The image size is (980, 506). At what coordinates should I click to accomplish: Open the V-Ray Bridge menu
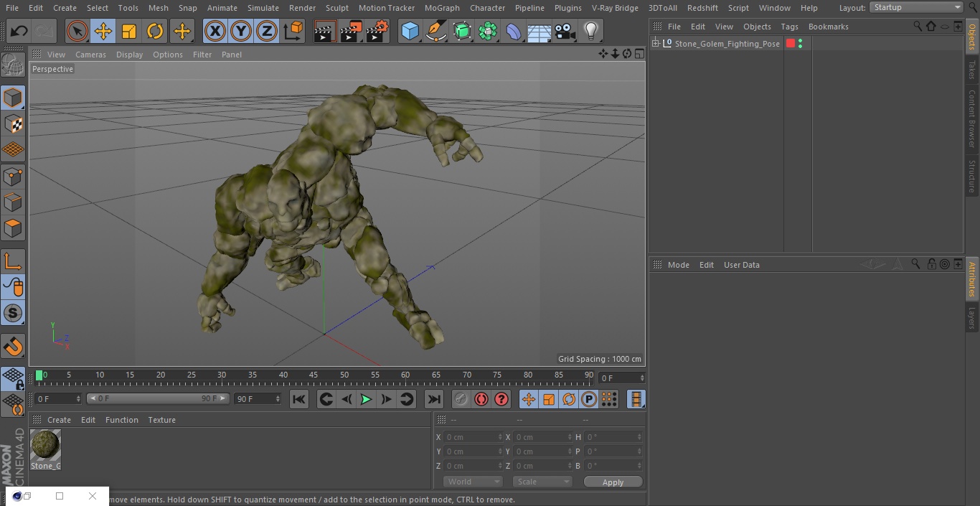click(615, 8)
